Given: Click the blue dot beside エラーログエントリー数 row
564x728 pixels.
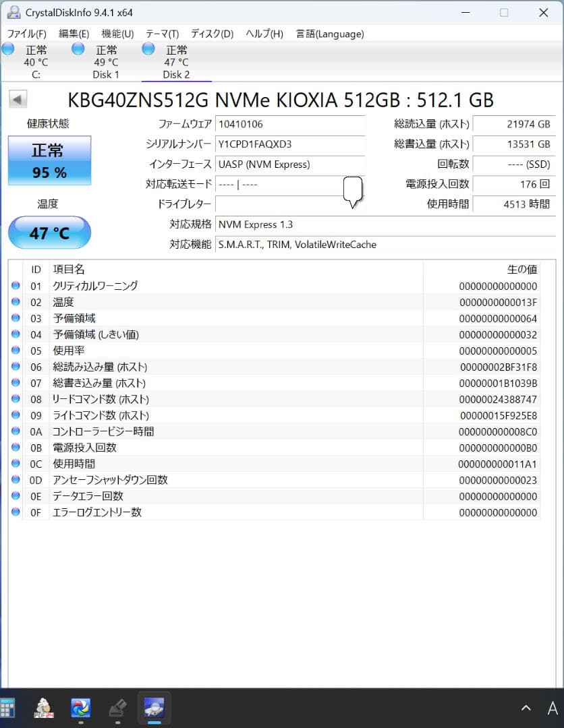Looking at the screenshot, I should (16, 512).
